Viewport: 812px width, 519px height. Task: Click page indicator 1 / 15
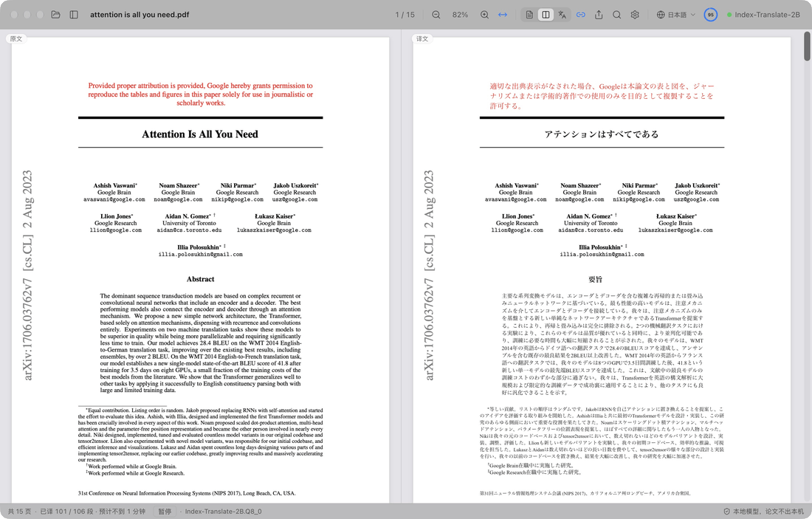coord(405,15)
